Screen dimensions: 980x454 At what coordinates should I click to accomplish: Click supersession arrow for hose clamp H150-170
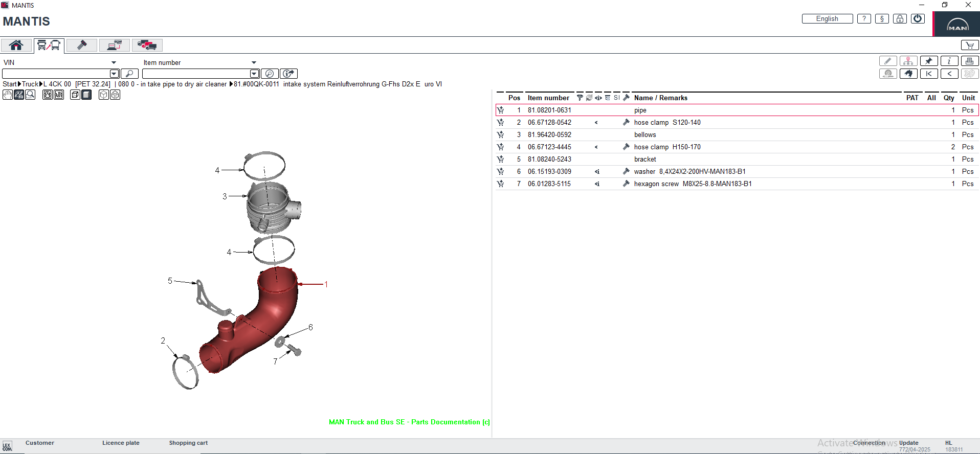coord(596,147)
